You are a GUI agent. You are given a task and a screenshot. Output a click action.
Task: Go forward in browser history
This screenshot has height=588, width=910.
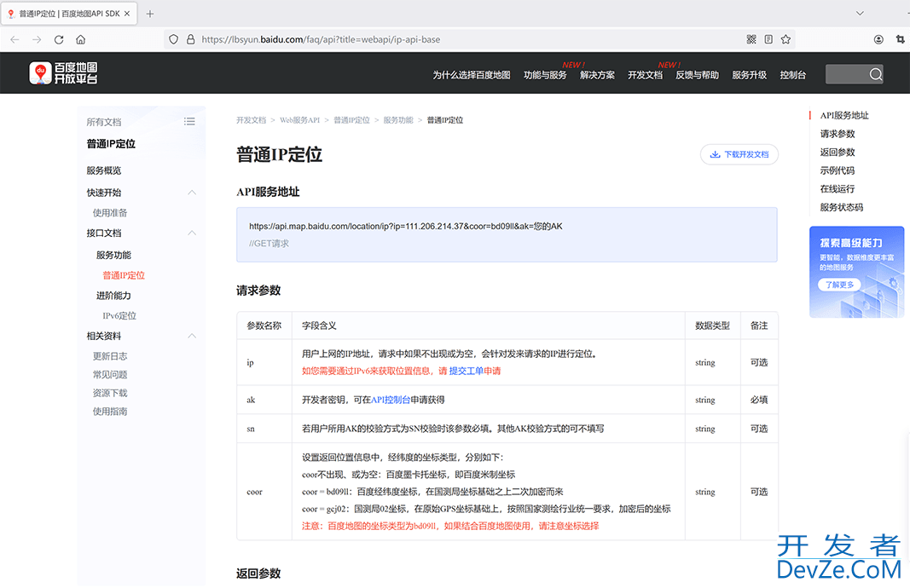[x=37, y=39]
